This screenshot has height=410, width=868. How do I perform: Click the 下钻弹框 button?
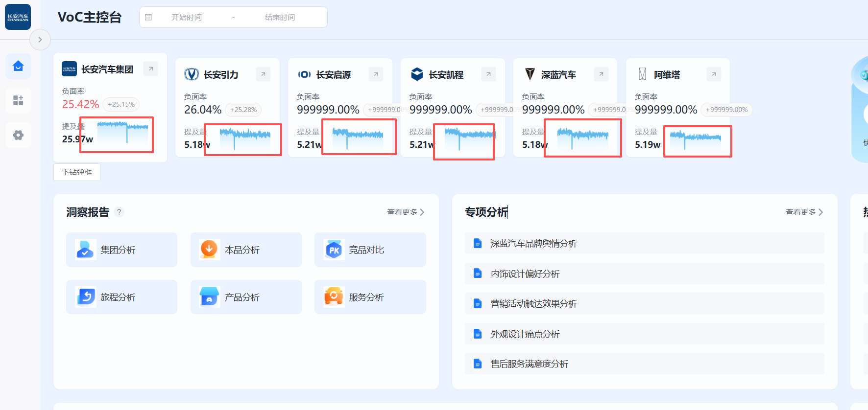(77, 172)
